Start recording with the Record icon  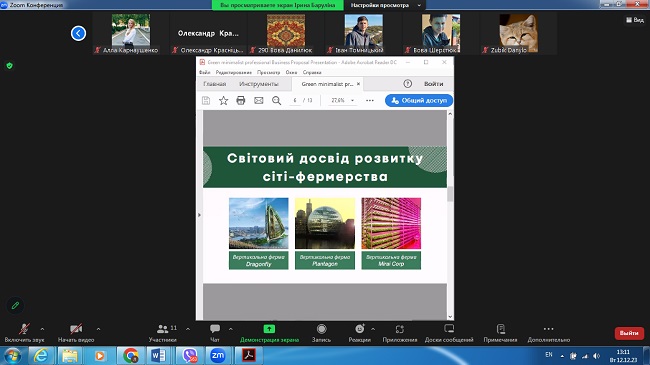click(x=321, y=329)
